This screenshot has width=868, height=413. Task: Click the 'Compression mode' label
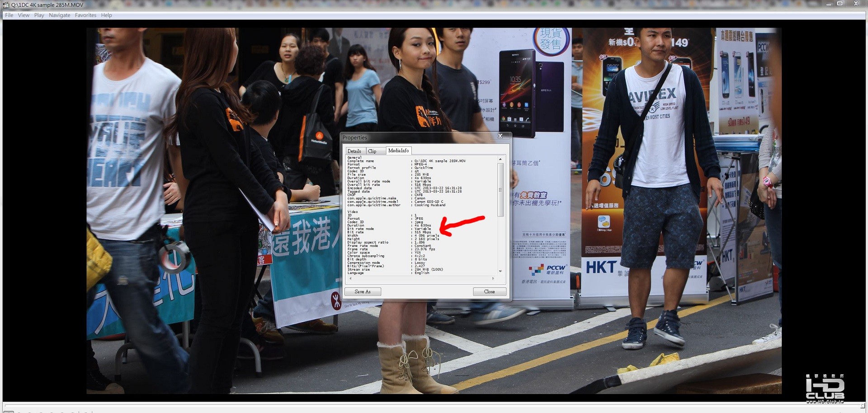pyautogui.click(x=363, y=263)
